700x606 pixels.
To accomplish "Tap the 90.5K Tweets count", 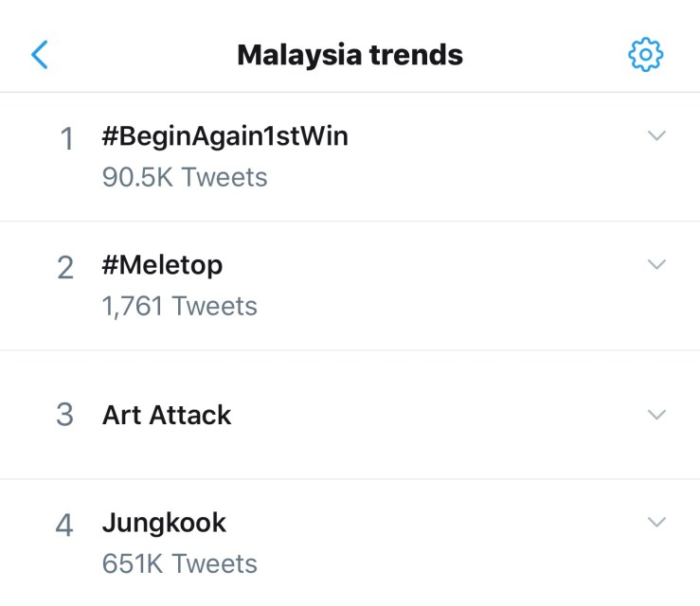I will coord(185,177).
